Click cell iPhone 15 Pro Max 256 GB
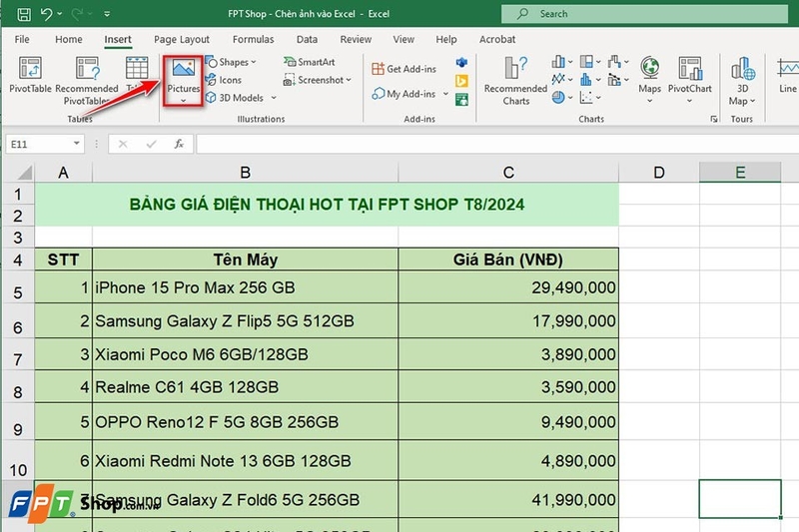The height and width of the screenshot is (532, 799). pos(245,287)
